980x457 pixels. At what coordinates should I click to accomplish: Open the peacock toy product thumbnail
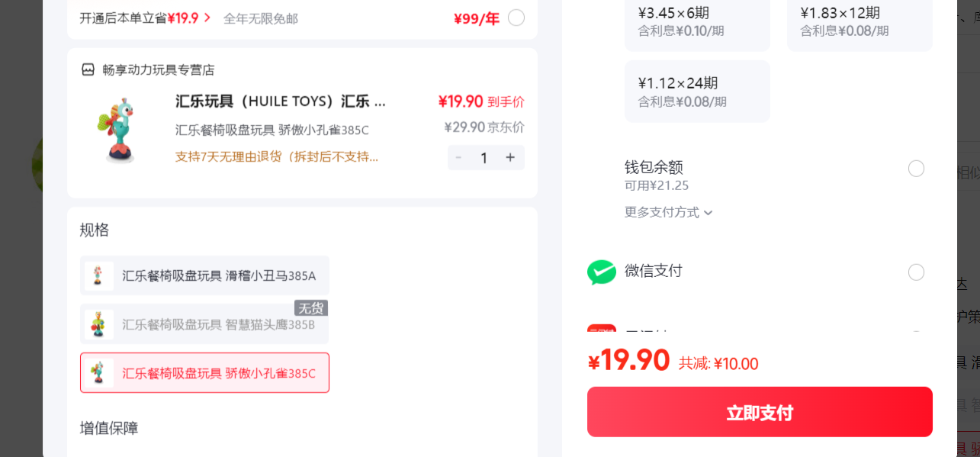[116, 129]
